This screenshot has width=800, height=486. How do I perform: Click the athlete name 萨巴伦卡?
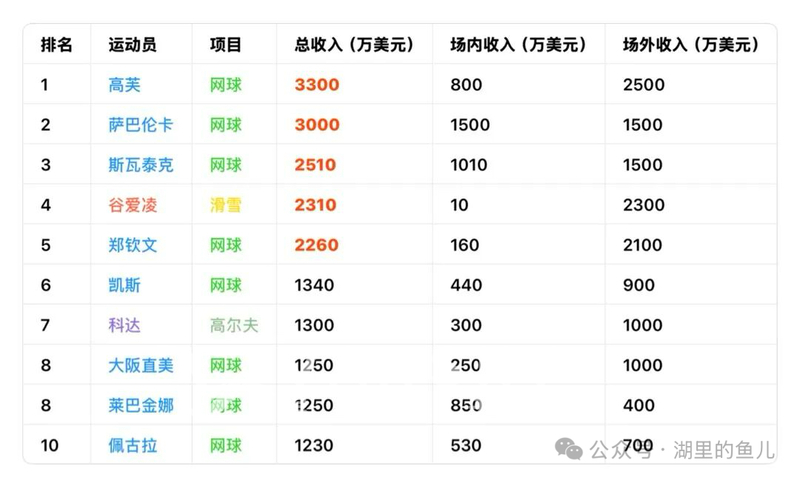141,125
